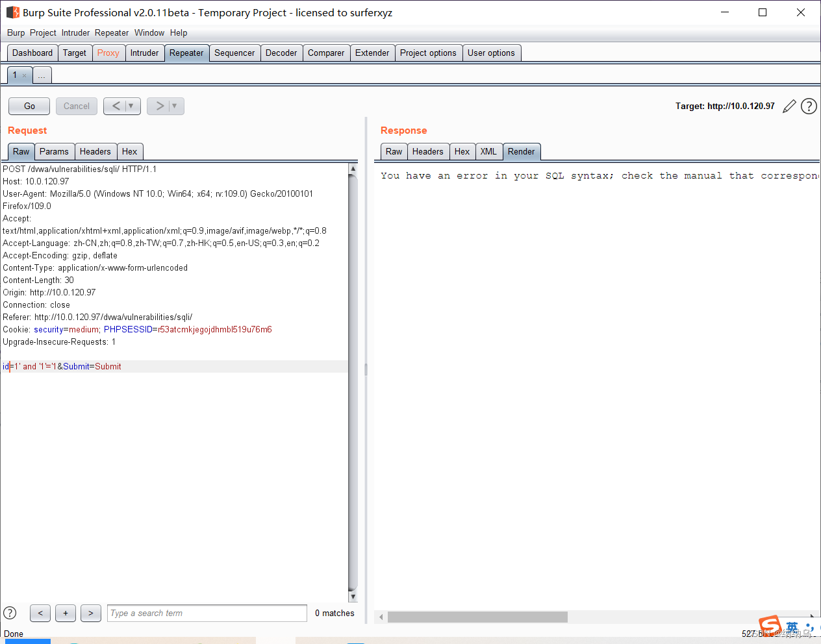Click the POST request line
This screenshot has width=821, height=644.
pyautogui.click(x=79, y=169)
